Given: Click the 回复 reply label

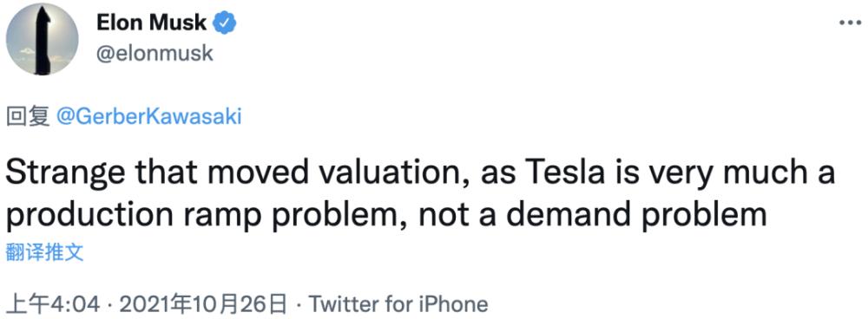Looking at the screenshot, I should pyautogui.click(x=29, y=117).
